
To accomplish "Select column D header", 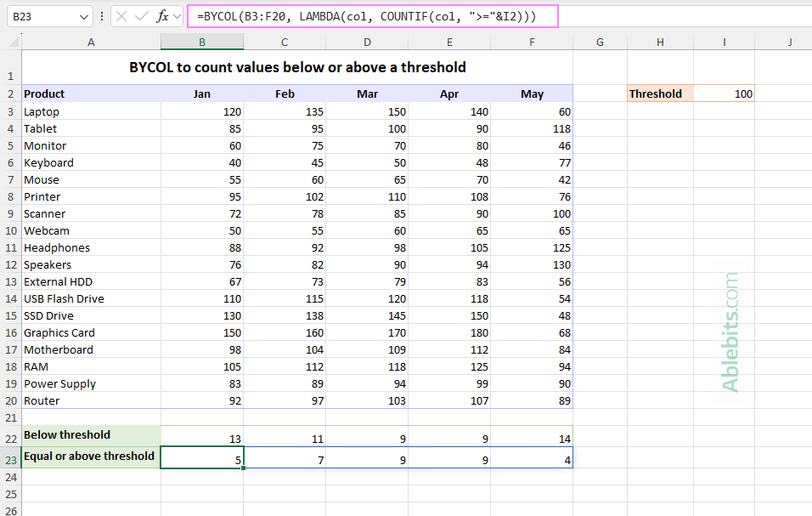I will tap(367, 41).
